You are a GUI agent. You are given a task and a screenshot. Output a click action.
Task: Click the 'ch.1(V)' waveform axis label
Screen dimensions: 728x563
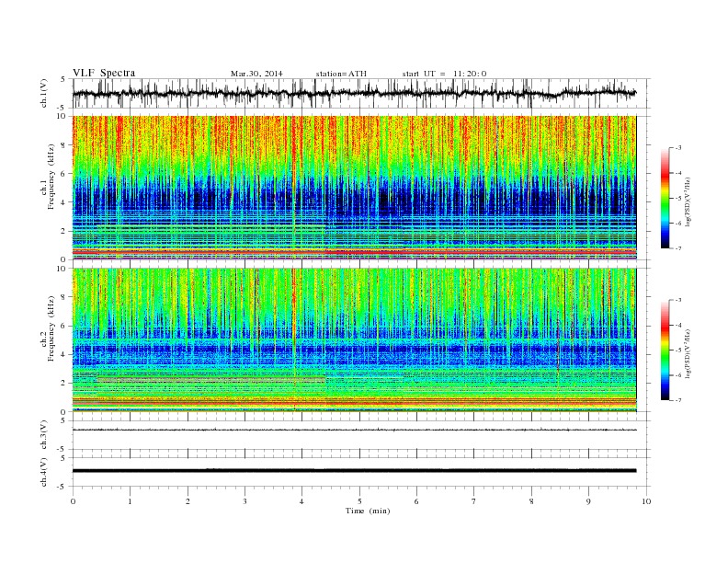pyautogui.click(x=43, y=93)
